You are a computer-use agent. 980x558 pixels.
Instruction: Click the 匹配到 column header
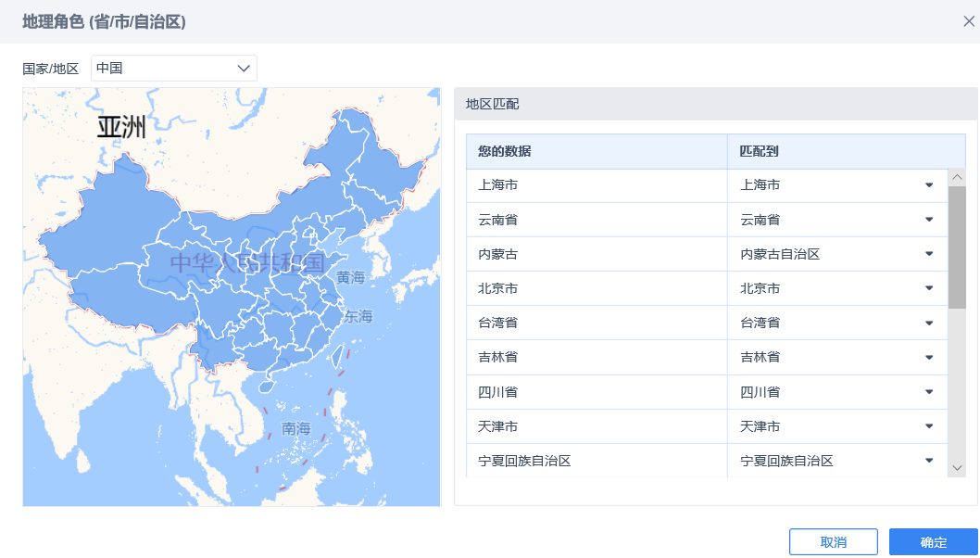coord(759,151)
